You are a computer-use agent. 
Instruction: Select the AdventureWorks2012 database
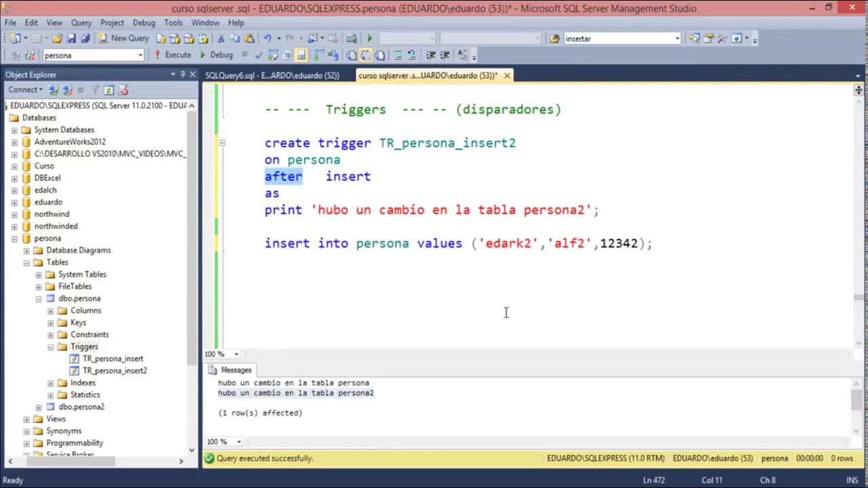(x=70, y=142)
